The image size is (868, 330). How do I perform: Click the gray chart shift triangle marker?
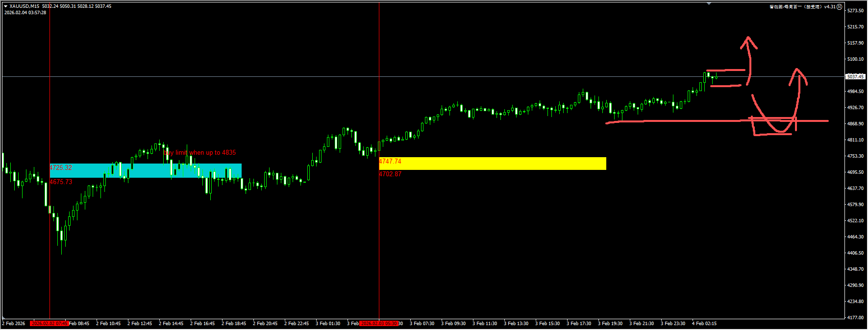(709, 4)
